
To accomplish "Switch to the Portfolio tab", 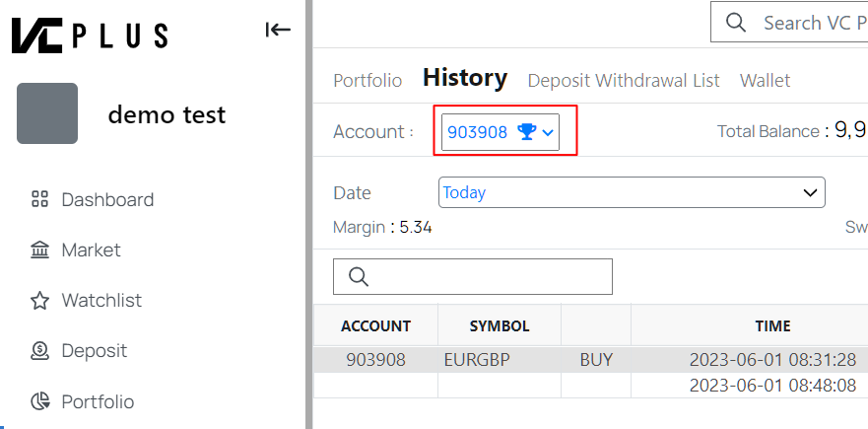I will [x=367, y=81].
